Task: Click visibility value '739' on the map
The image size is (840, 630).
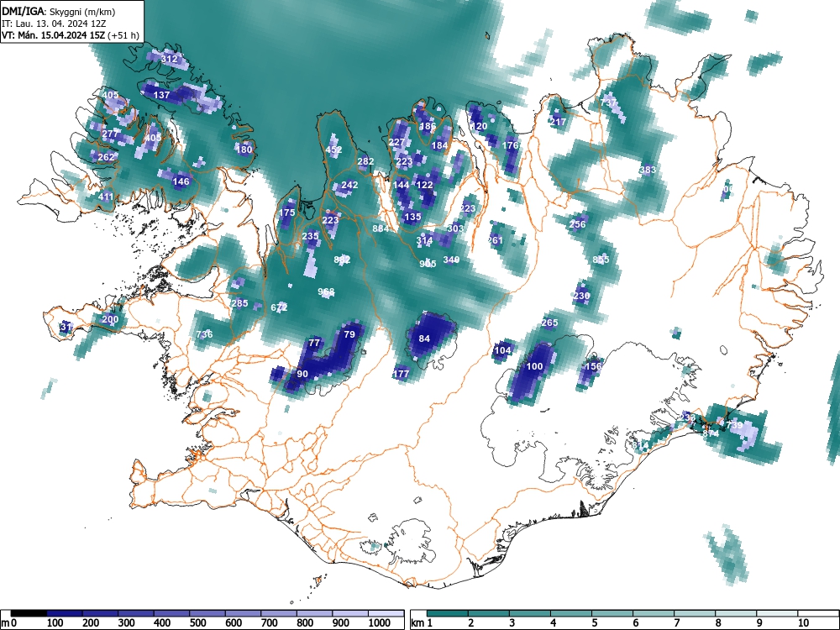Action: pos(734,425)
